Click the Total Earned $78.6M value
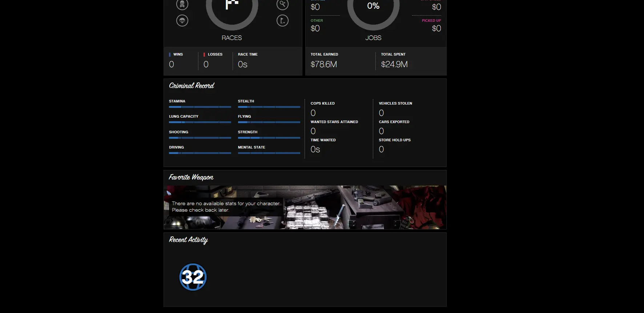Viewport: 644px width, 313px height. tap(324, 64)
